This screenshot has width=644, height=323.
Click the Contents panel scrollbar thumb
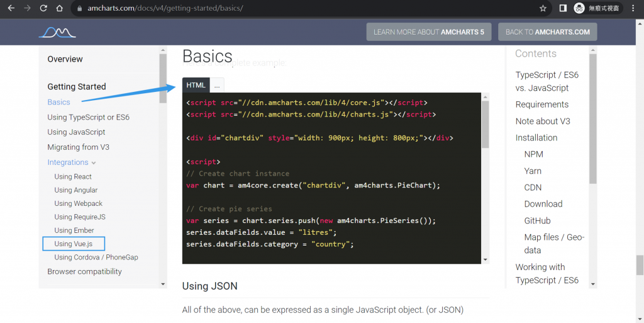(x=592, y=119)
